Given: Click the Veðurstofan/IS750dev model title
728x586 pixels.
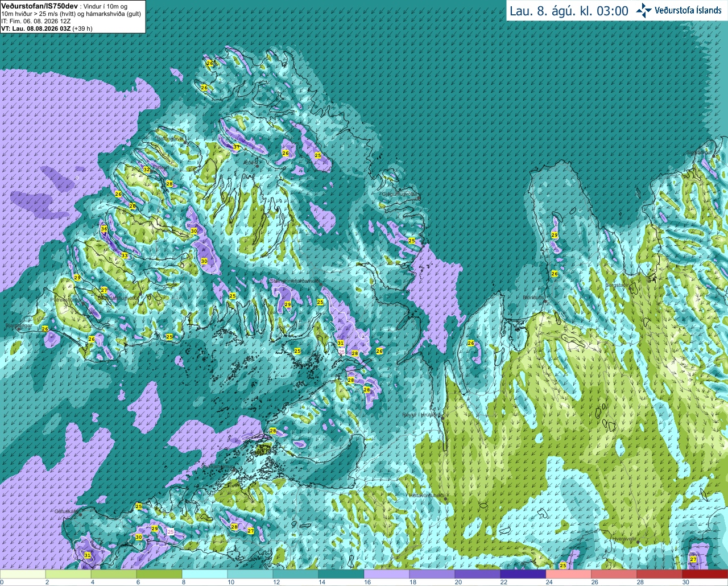Looking at the screenshot, I should (x=39, y=5).
